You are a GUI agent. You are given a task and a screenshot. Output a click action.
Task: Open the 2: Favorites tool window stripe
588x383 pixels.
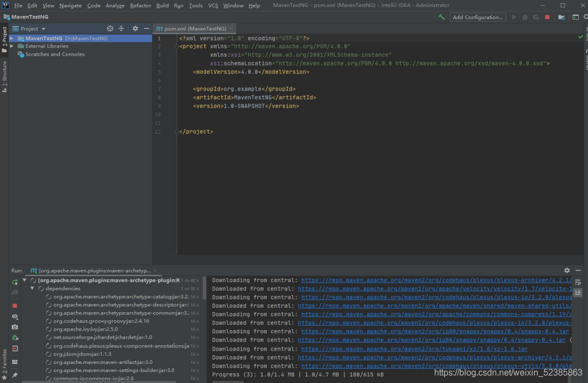[4, 364]
